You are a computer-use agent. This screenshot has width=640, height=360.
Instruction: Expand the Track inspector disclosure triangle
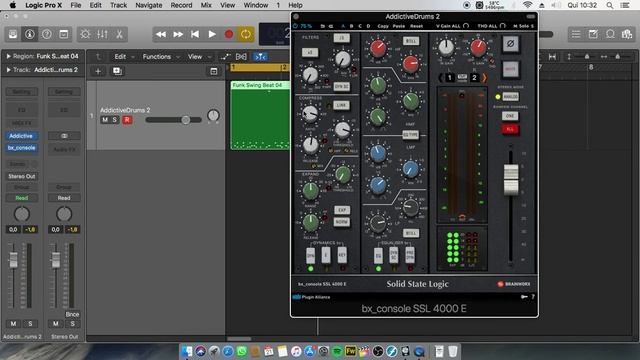pyautogui.click(x=9, y=70)
